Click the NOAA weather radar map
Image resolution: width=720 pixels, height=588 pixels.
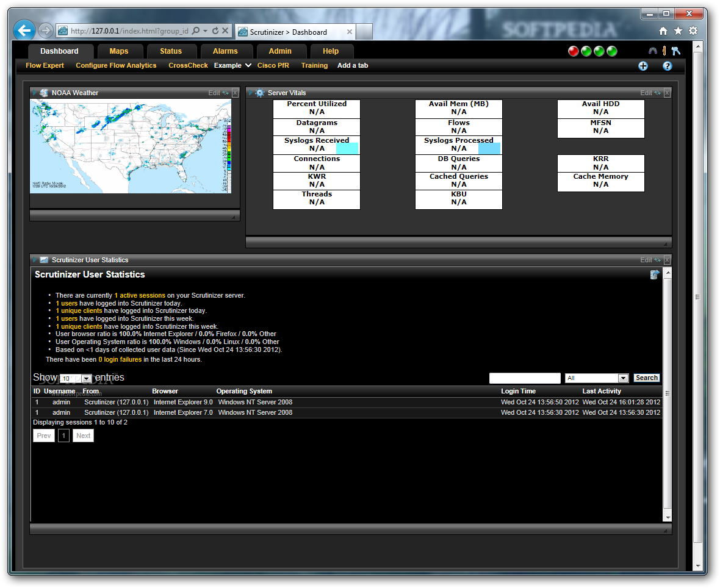click(x=131, y=146)
